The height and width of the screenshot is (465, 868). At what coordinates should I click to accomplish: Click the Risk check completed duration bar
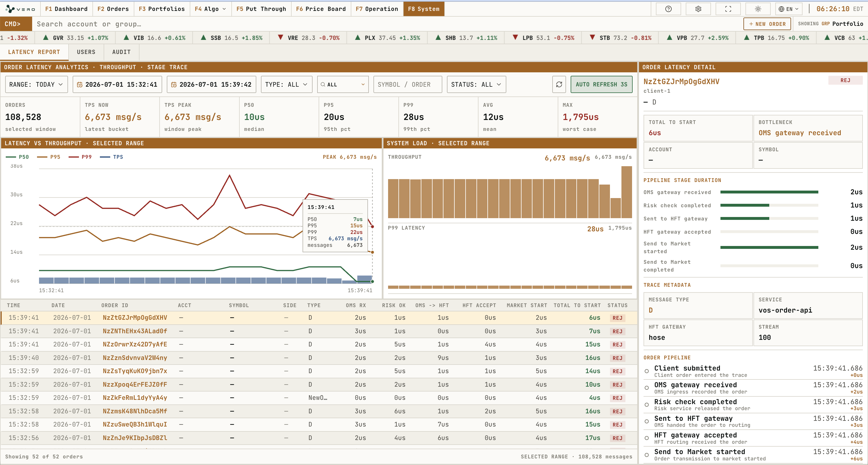[x=769, y=205]
